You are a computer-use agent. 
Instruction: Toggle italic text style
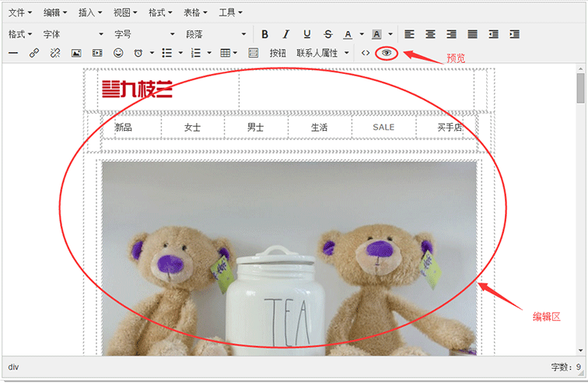[286, 34]
